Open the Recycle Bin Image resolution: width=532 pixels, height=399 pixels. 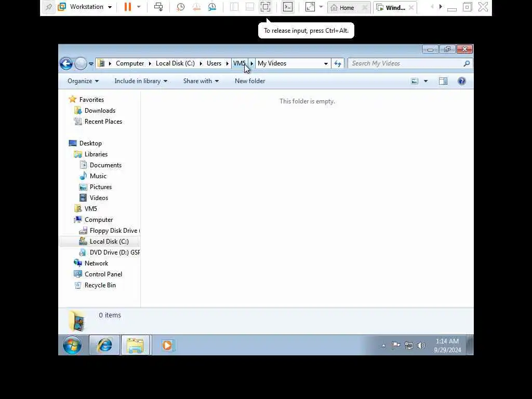[100, 285]
